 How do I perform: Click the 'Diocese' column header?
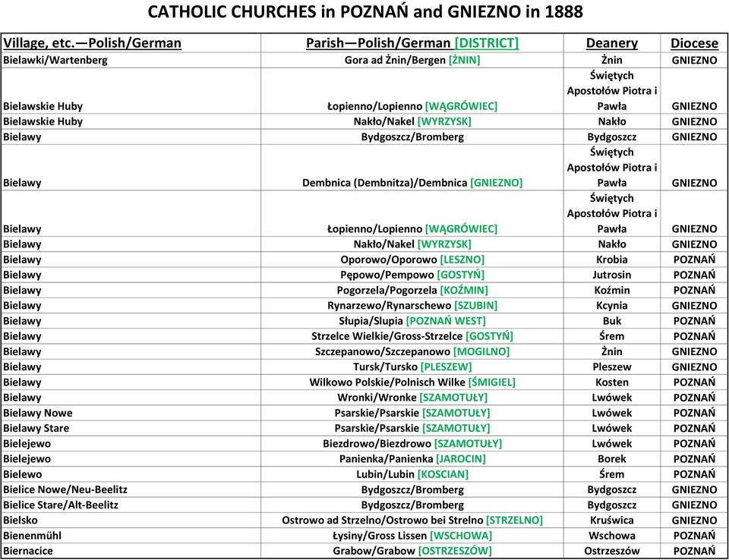pos(694,42)
